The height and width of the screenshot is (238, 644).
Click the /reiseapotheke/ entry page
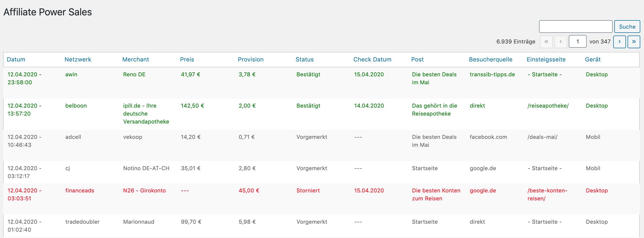tap(548, 106)
